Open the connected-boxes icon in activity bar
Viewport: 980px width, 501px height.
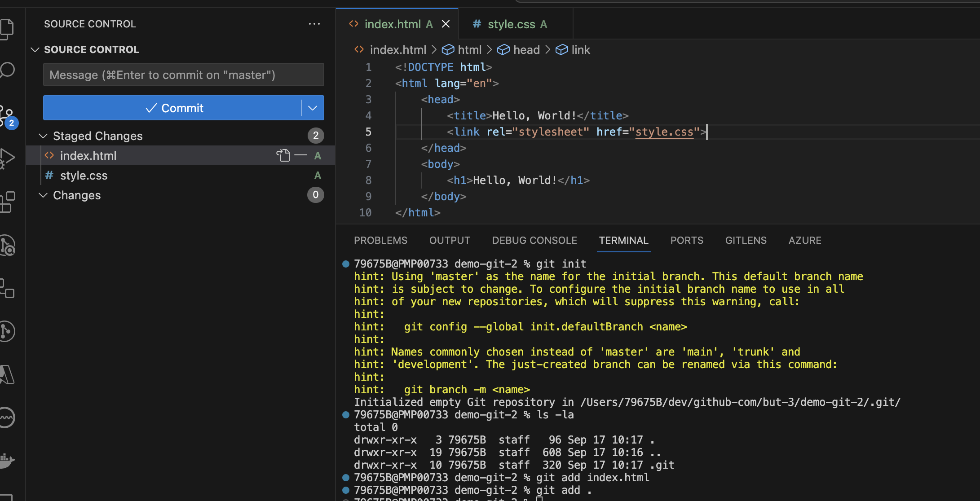click(6, 288)
